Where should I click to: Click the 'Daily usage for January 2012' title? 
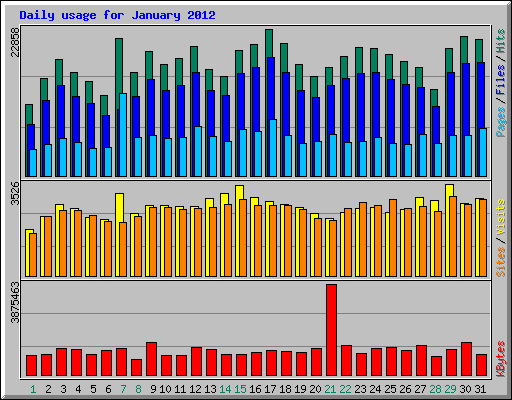coord(117,15)
